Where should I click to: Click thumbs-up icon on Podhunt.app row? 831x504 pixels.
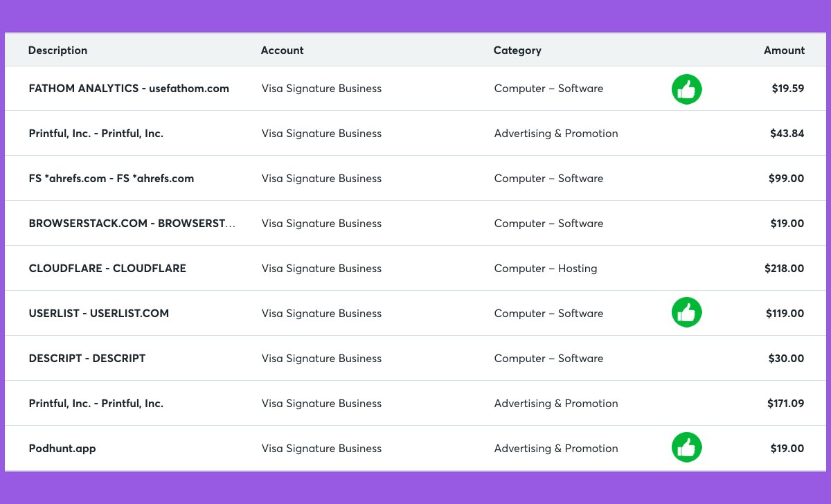point(686,447)
